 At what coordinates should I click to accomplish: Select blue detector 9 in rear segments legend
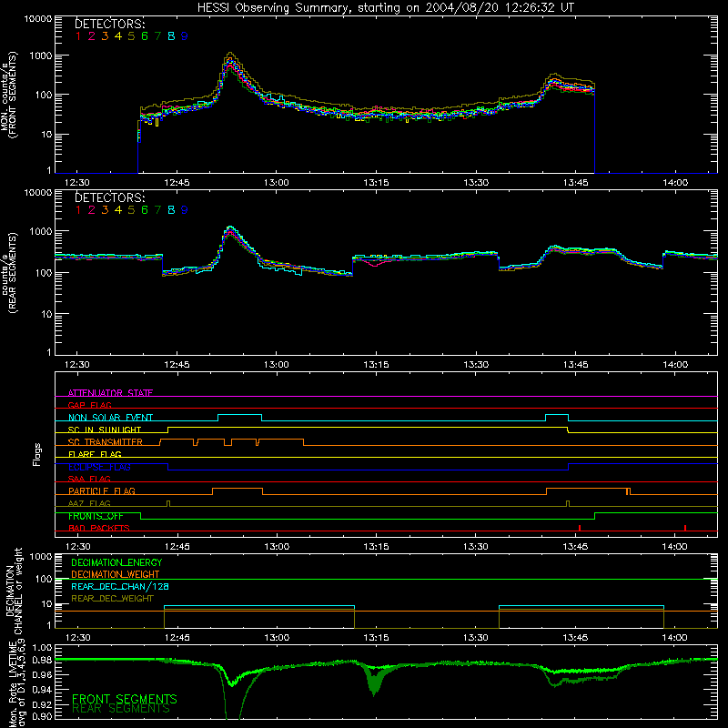185,210
